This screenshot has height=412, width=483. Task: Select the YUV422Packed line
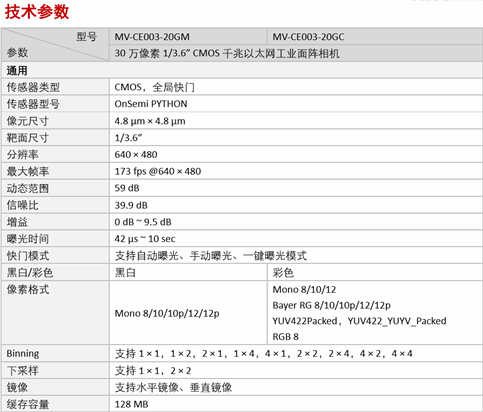pyautogui.click(x=359, y=321)
